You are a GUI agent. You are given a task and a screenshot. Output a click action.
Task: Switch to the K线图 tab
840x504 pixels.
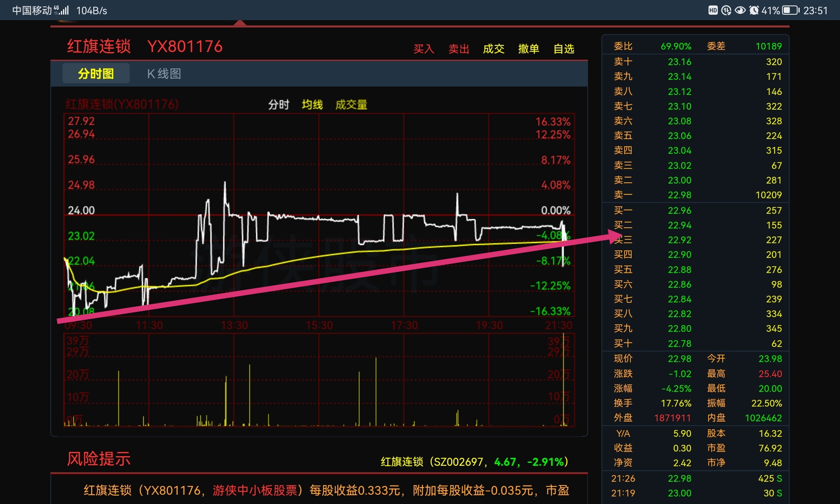coord(164,73)
